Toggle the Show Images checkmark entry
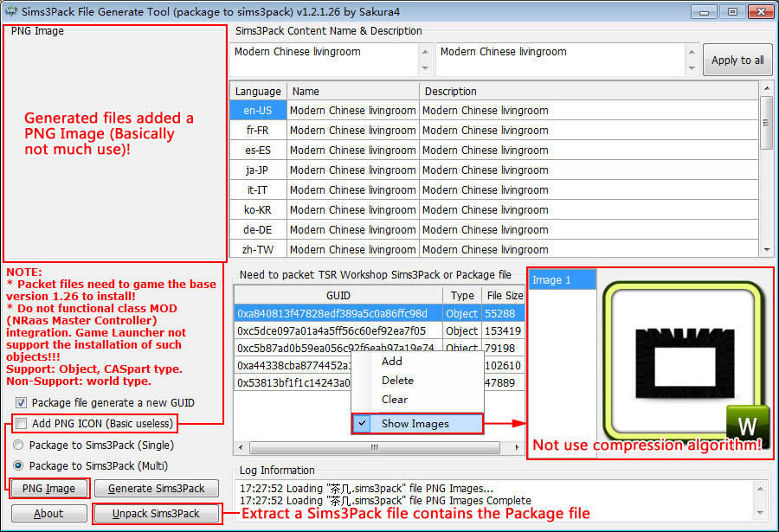 pos(417,424)
